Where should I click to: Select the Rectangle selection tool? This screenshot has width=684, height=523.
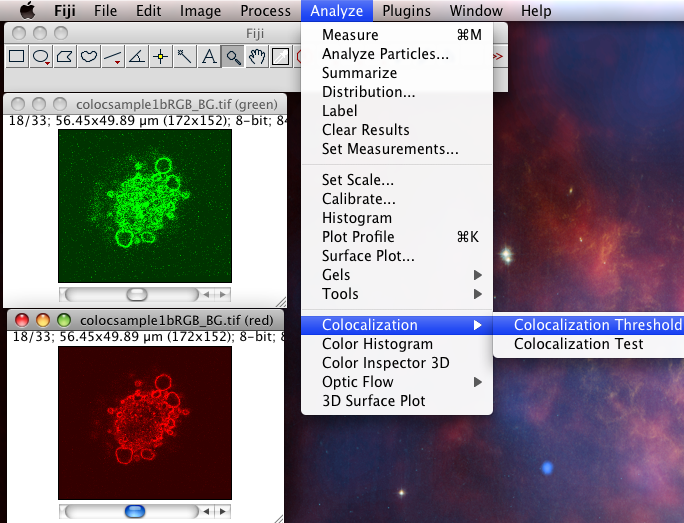pos(17,57)
